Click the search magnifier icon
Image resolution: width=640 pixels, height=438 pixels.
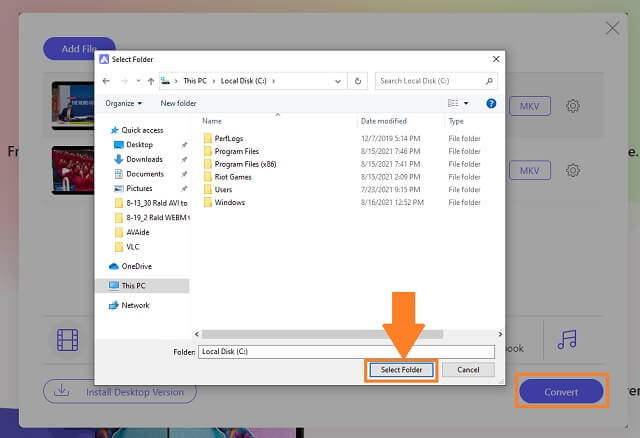coord(489,81)
